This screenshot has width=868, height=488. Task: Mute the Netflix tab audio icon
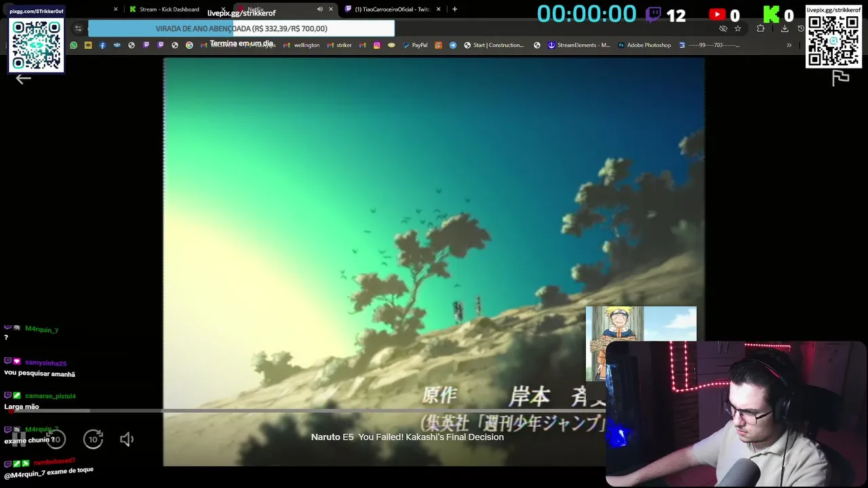[320, 9]
